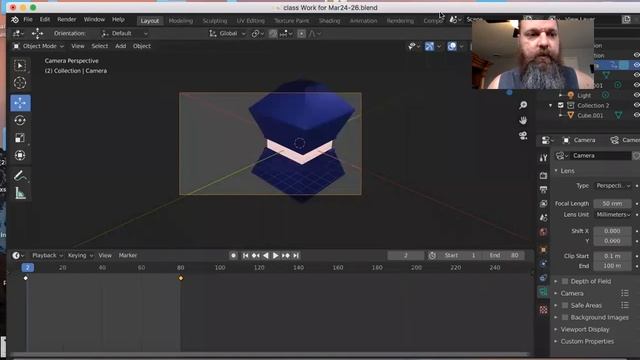Jump to the timeline end frame
The width and height of the screenshot is (640, 360).
point(296,256)
